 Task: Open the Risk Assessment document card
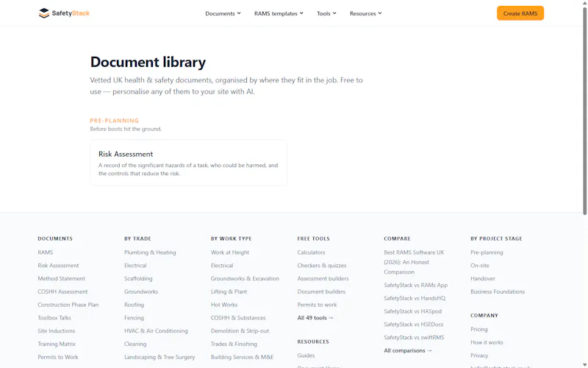[189, 163]
